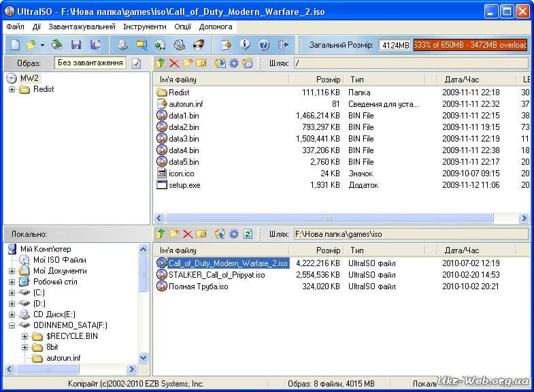
Task: Expand the Redist folder in image tree
Action: (12, 90)
